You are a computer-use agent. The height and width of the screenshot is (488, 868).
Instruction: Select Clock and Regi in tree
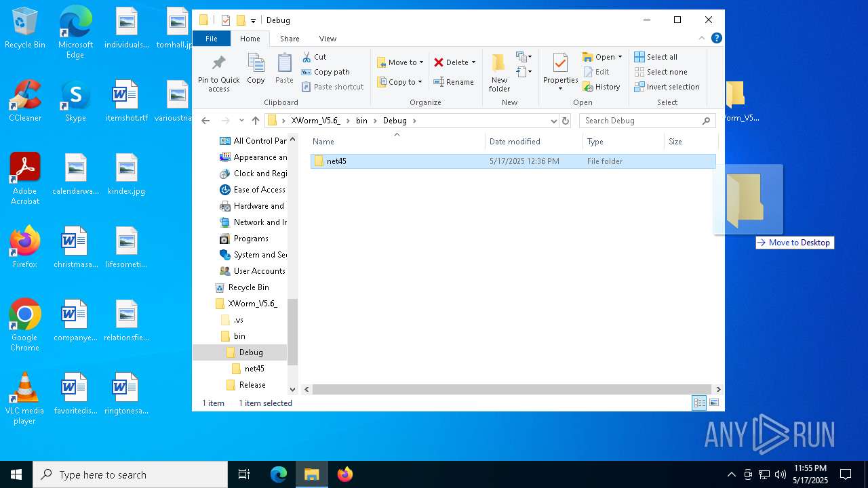pyautogui.click(x=253, y=174)
